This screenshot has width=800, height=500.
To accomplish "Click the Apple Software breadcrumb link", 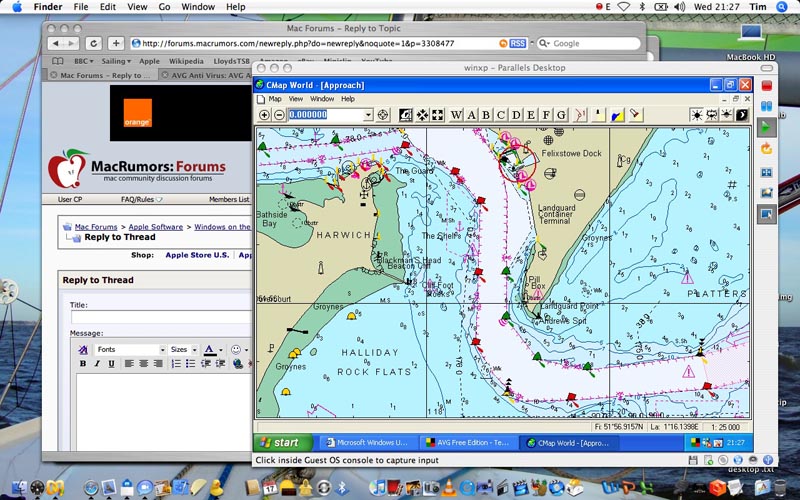I will [x=156, y=227].
